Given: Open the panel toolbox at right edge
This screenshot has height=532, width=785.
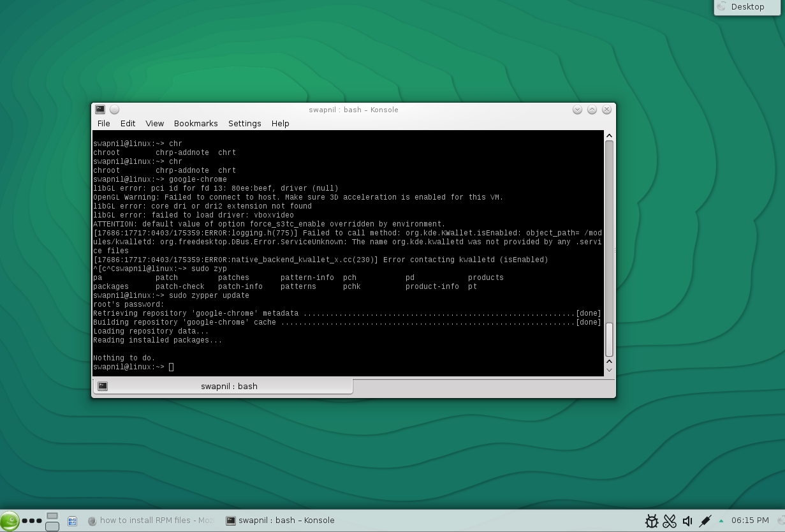Looking at the screenshot, I should click(781, 521).
